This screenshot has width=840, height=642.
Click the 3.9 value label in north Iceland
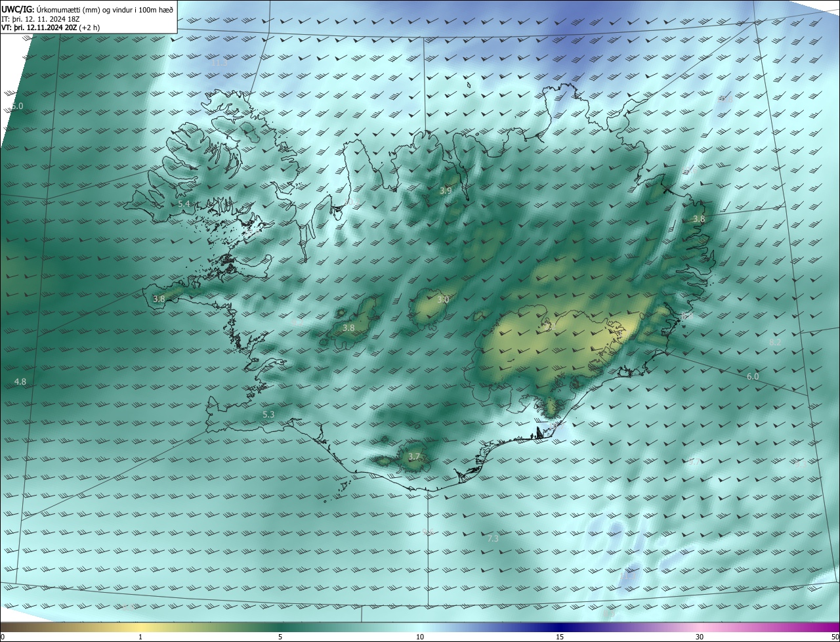446,191
